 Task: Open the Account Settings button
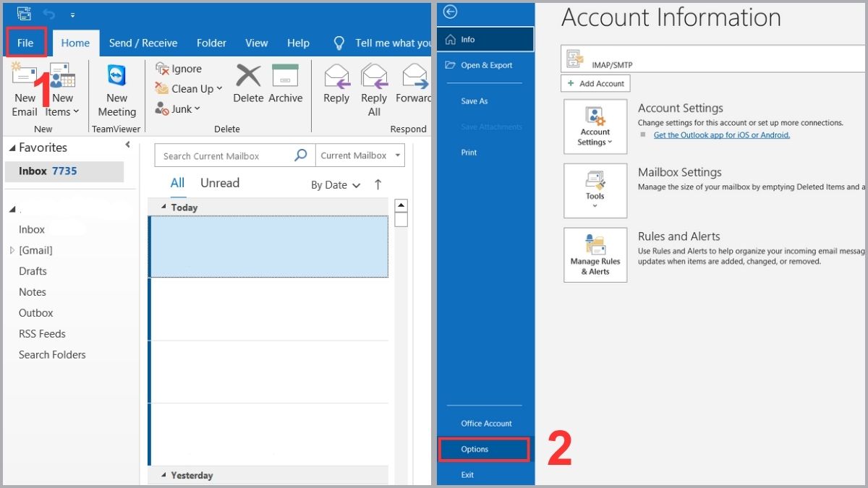(595, 127)
